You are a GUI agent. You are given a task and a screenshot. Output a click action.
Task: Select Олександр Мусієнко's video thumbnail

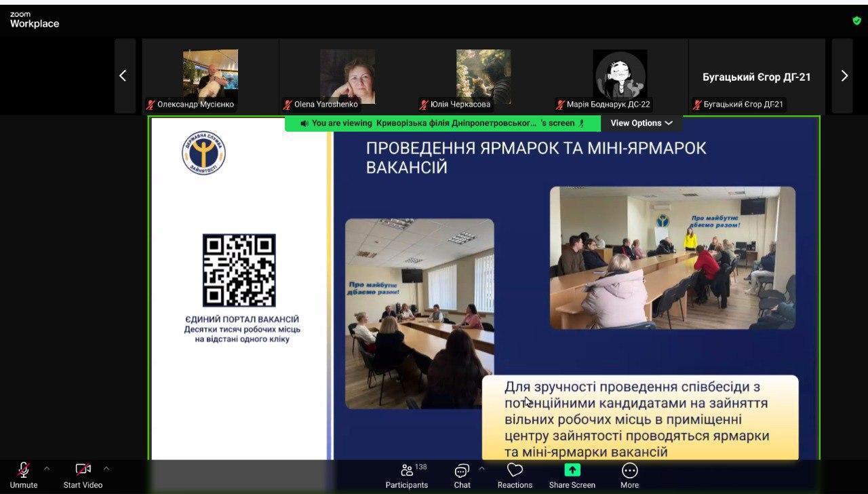coord(210,76)
